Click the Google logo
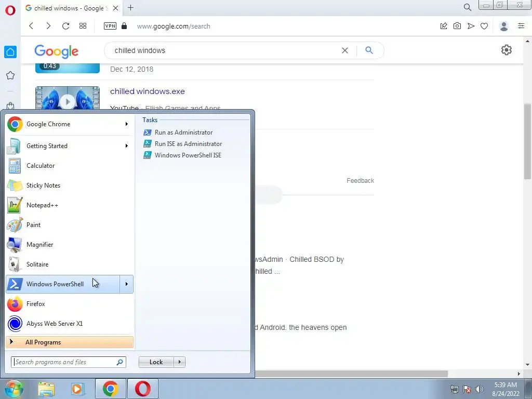Viewport: 532px width, 399px height. (56, 51)
